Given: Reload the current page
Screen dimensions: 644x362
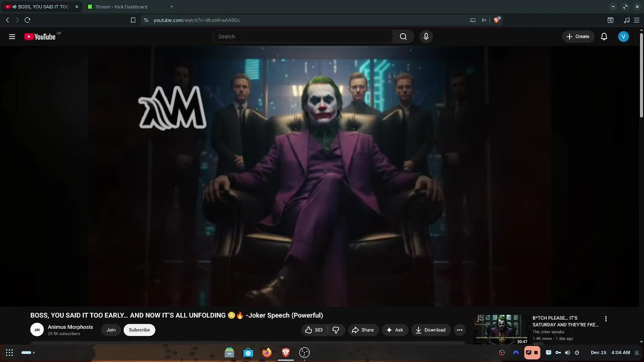Looking at the screenshot, I should [27, 20].
